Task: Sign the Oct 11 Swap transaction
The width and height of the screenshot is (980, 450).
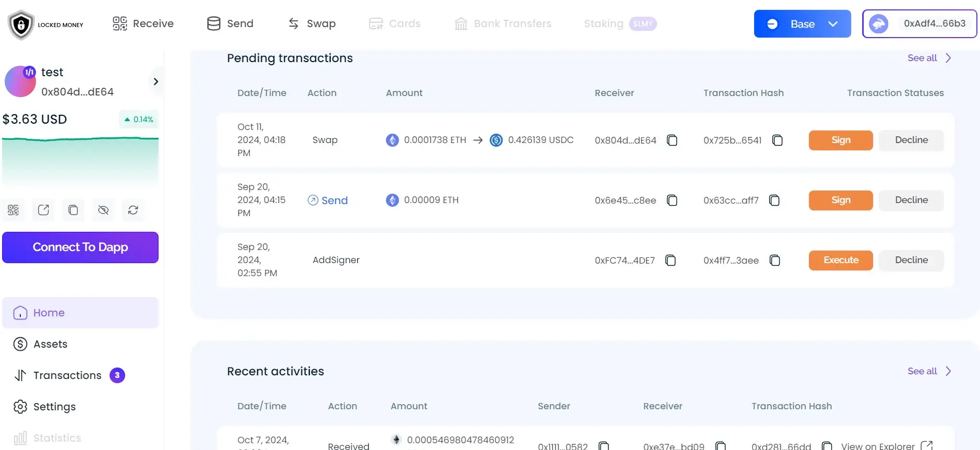Action: (x=840, y=140)
